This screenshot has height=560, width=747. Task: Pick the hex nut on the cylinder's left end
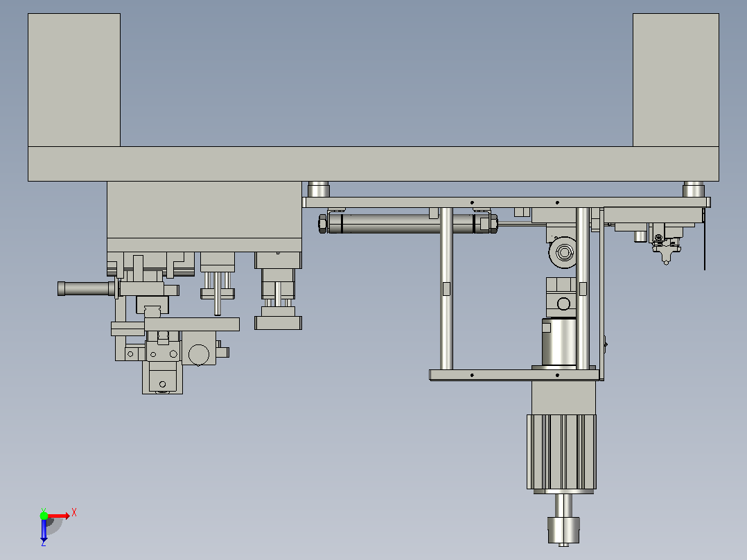pos(322,223)
